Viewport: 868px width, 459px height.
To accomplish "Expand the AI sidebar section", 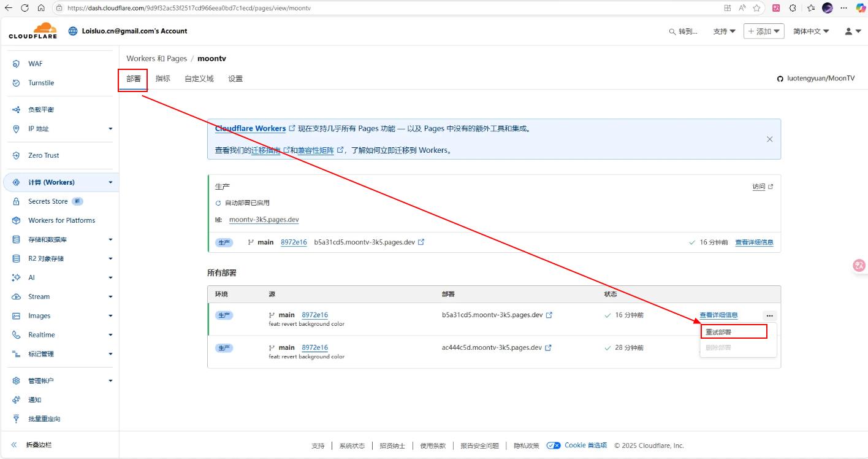I will [111, 277].
